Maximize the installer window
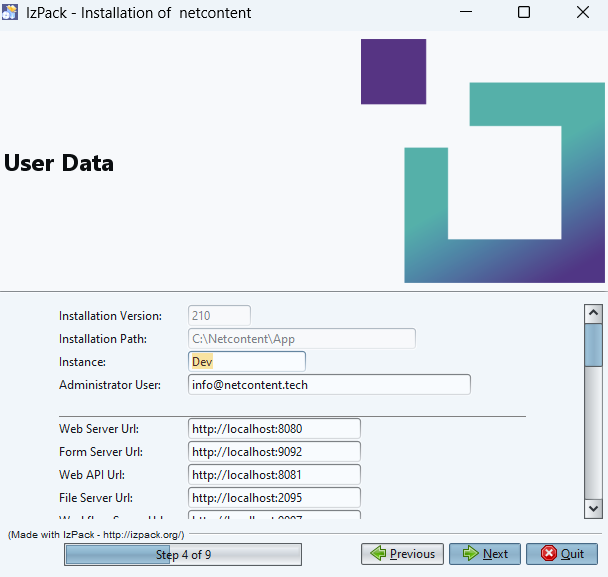608x577 pixels. 524,12
